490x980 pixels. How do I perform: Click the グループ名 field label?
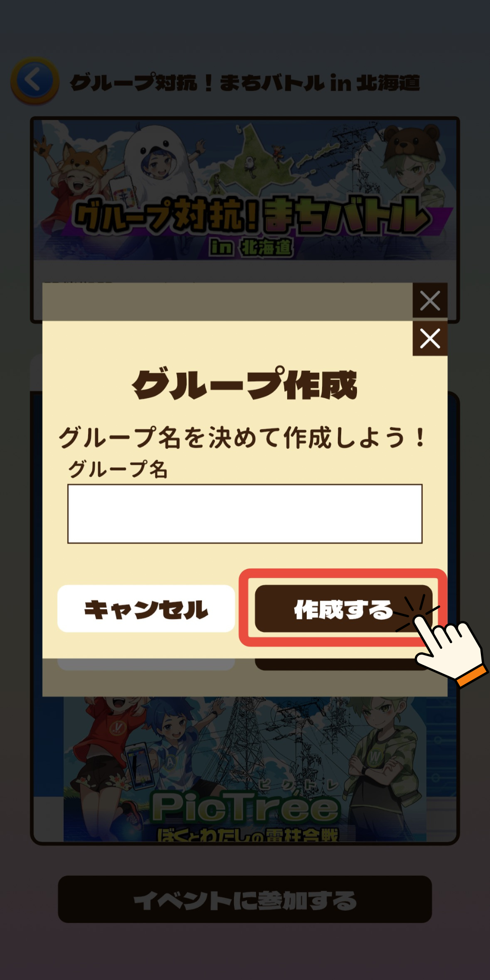(118, 469)
